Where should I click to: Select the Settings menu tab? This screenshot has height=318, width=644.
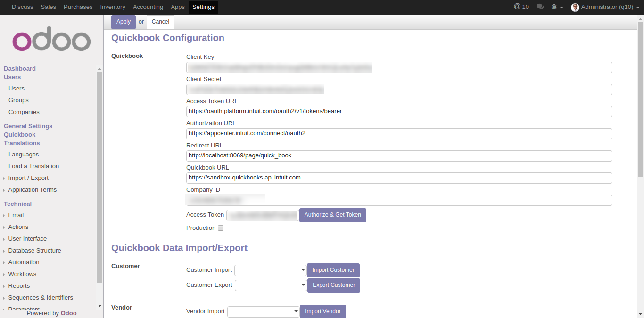pos(203,7)
